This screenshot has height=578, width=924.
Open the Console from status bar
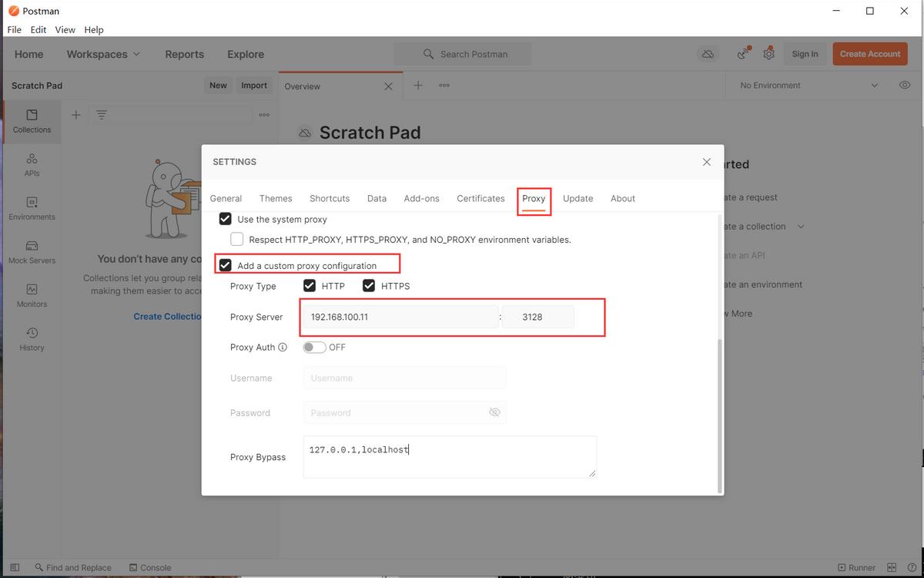pyautogui.click(x=150, y=567)
